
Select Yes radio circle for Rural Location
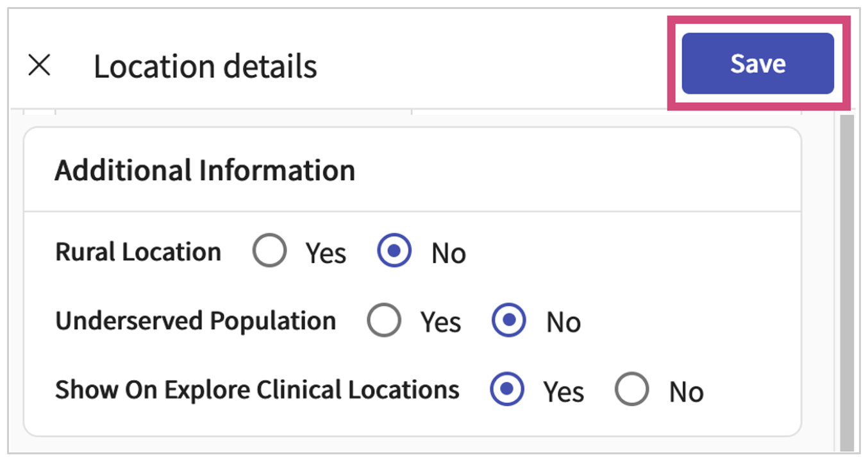[x=269, y=252]
